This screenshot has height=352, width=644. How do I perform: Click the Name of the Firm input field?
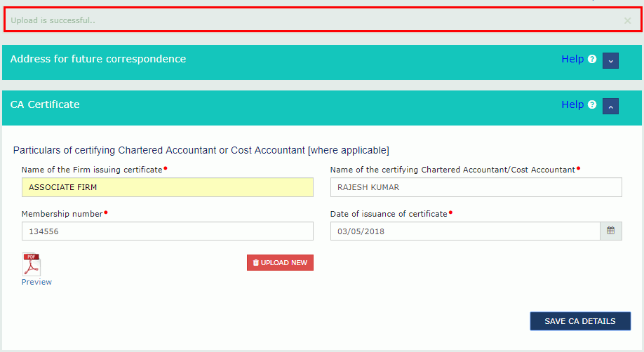pyautogui.click(x=167, y=187)
